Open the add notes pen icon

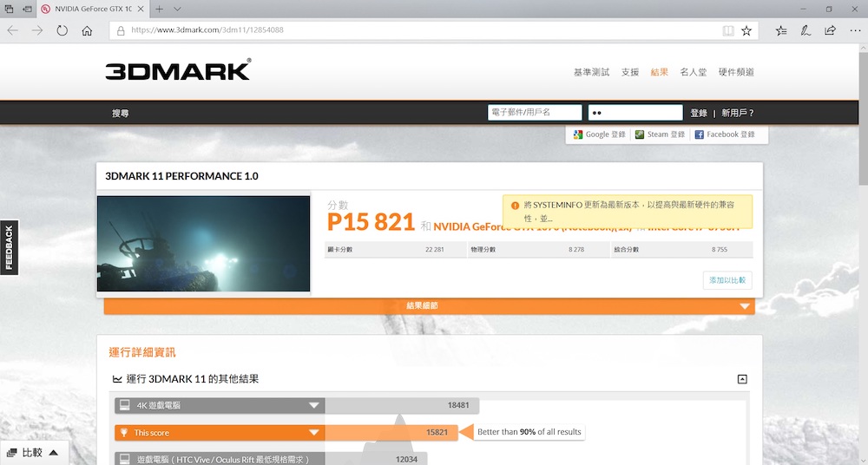pyautogui.click(x=806, y=30)
